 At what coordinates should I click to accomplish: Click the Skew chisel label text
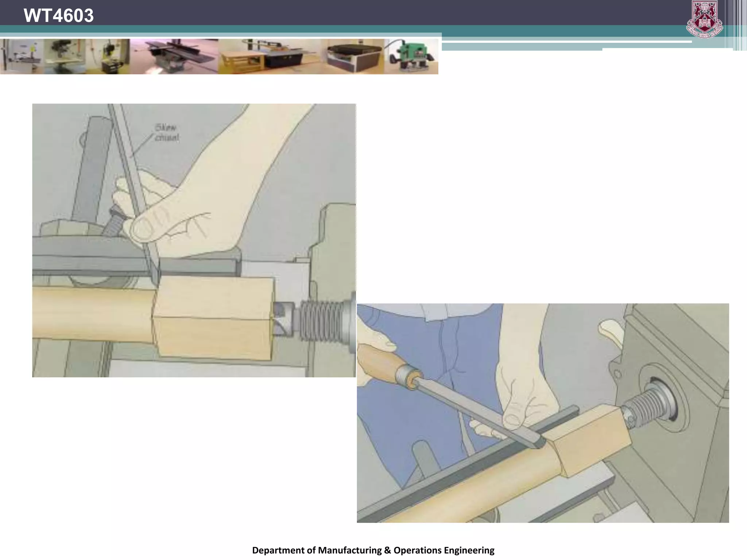coord(167,132)
